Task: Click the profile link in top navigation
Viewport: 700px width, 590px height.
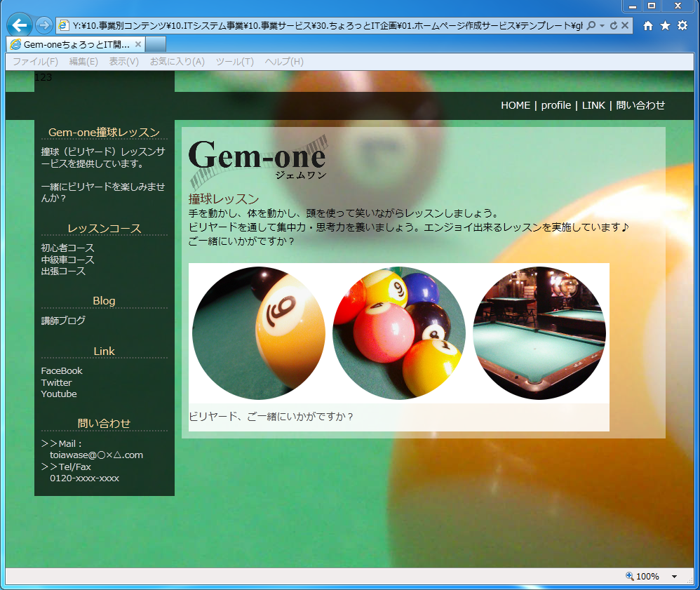Action: tap(556, 105)
